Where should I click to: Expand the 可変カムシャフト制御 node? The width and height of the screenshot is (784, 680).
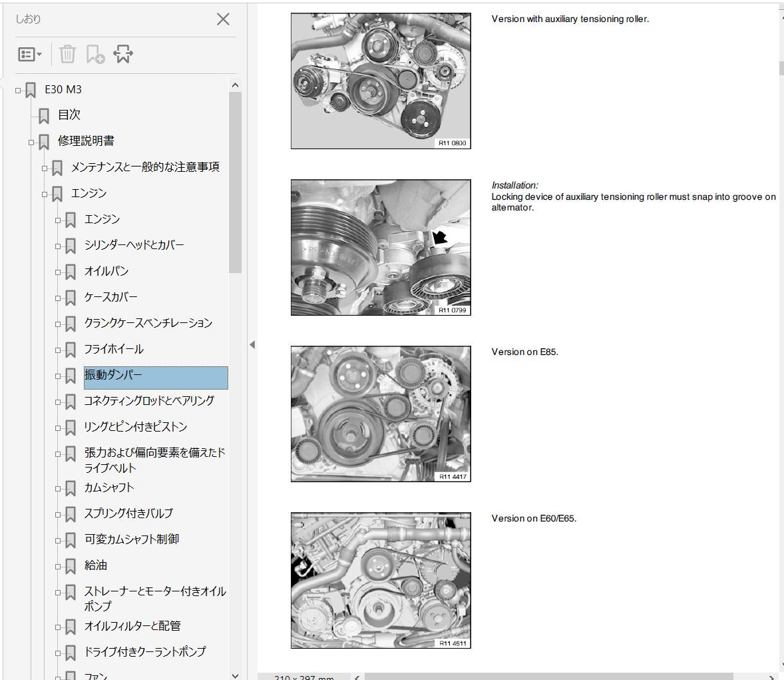click(58, 541)
